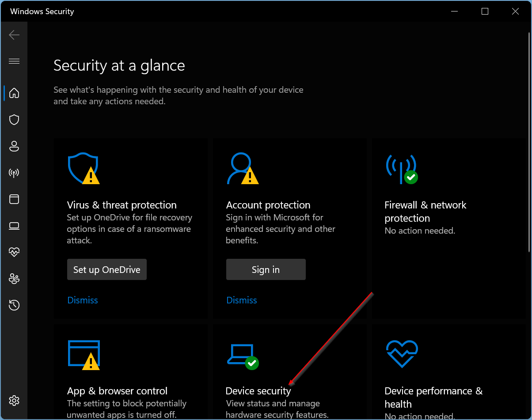
Task: Open Device performance & health heading
Action: click(x=434, y=397)
